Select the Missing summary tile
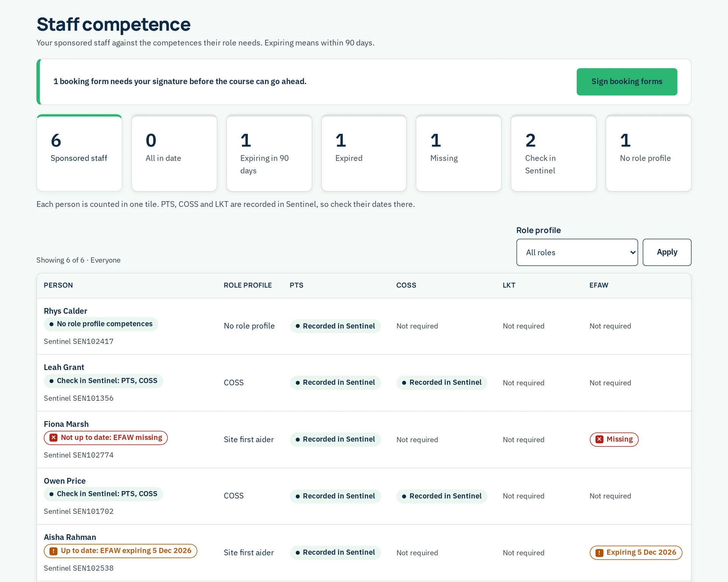The image size is (728, 582). click(x=459, y=153)
